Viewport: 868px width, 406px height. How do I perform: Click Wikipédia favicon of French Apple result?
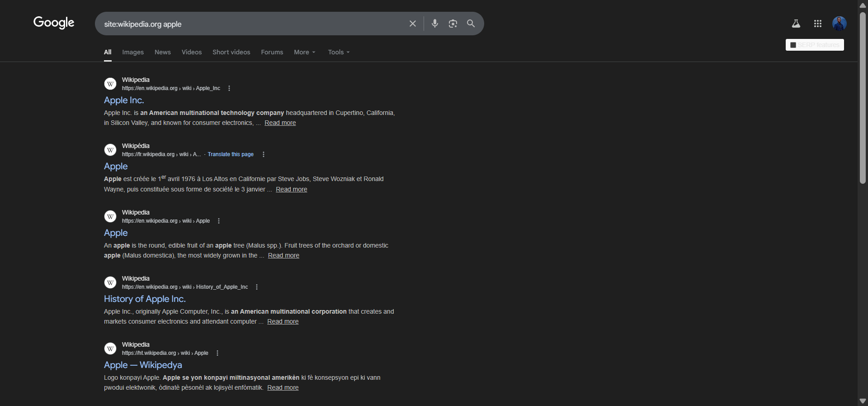(x=110, y=150)
